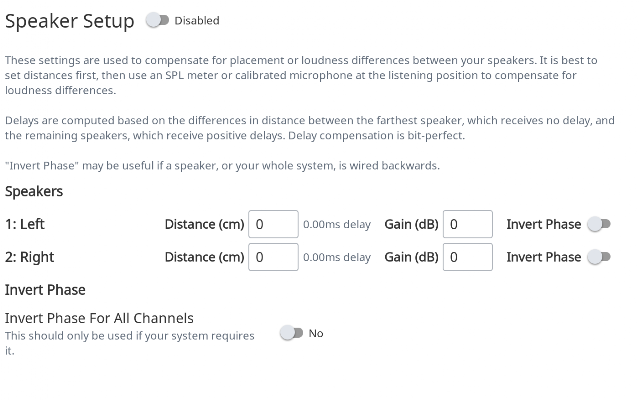Click the 'Invert Phase' label in the Left row
Image resolution: width=640 pixels, height=400 pixels.
click(544, 224)
